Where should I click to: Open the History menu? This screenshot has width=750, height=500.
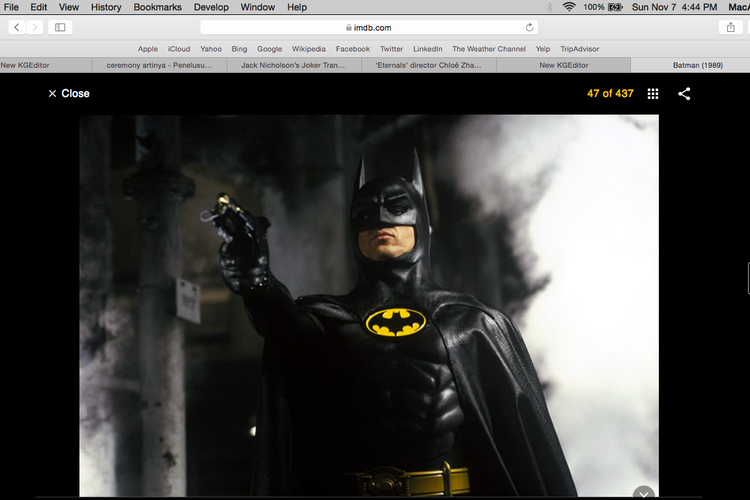click(x=106, y=7)
